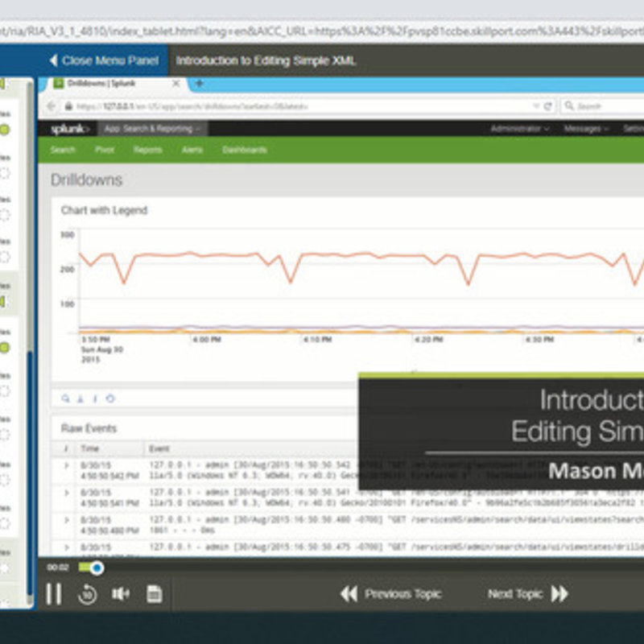Click the Event column header
644x644 pixels.
(x=159, y=448)
